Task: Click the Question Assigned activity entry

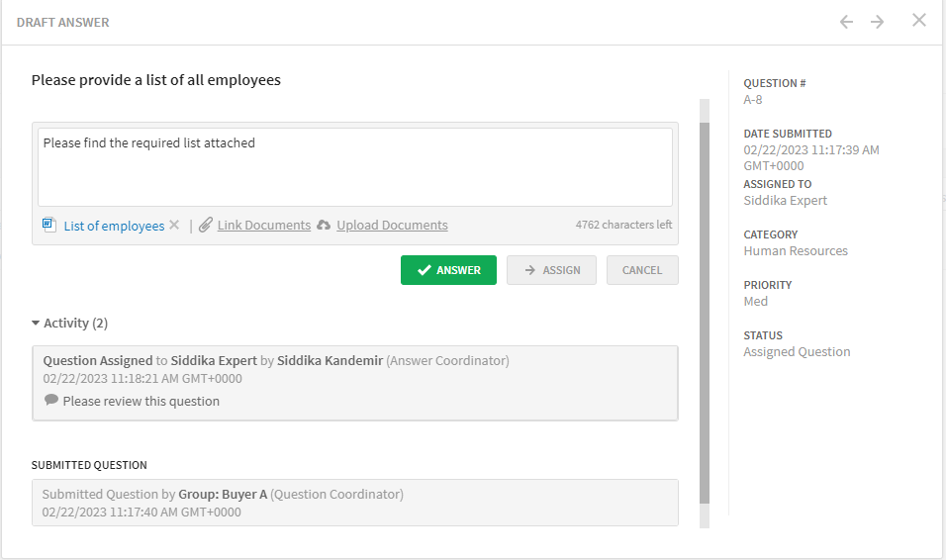Action: coord(354,382)
